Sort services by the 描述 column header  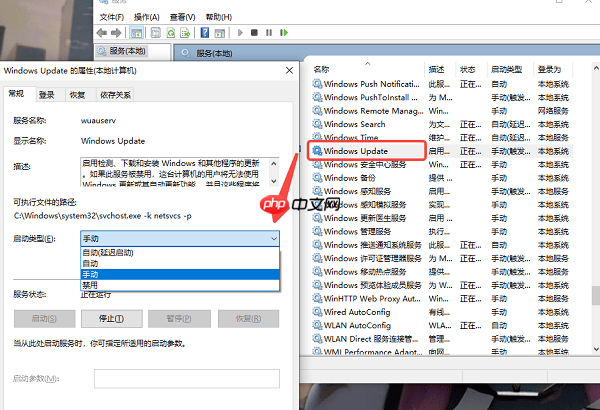(440, 69)
